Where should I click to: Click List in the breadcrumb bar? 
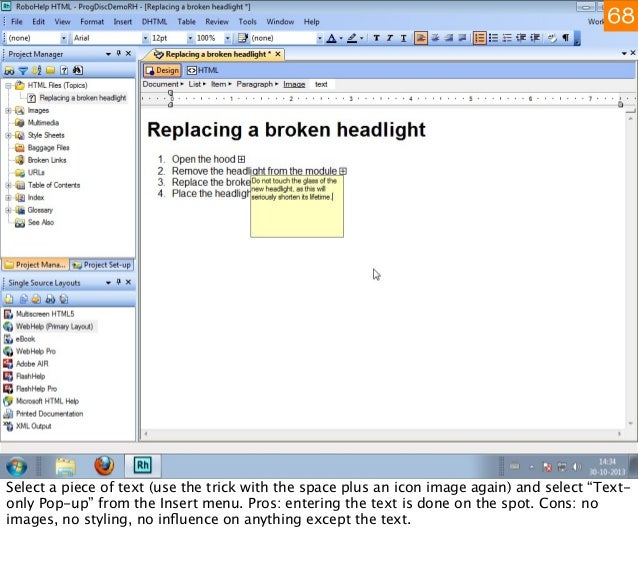pos(195,84)
